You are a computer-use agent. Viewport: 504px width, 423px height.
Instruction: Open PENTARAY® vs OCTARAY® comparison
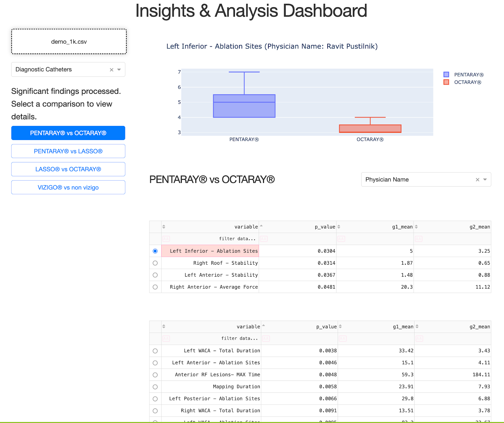pos(68,133)
